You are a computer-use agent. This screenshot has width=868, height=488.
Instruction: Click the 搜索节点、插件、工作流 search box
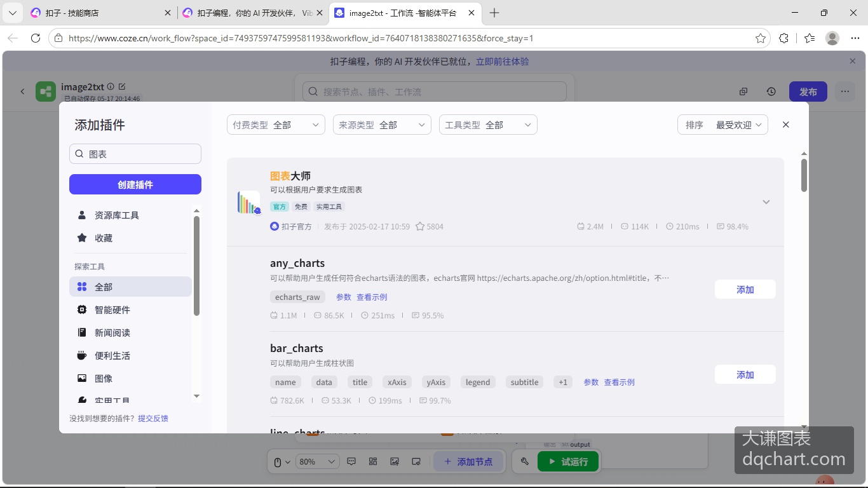tap(435, 91)
